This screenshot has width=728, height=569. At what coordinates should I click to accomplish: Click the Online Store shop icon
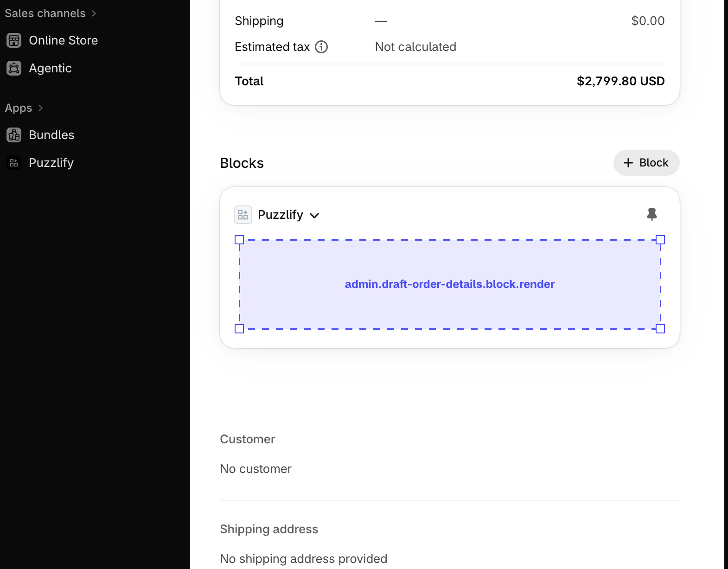point(14,40)
